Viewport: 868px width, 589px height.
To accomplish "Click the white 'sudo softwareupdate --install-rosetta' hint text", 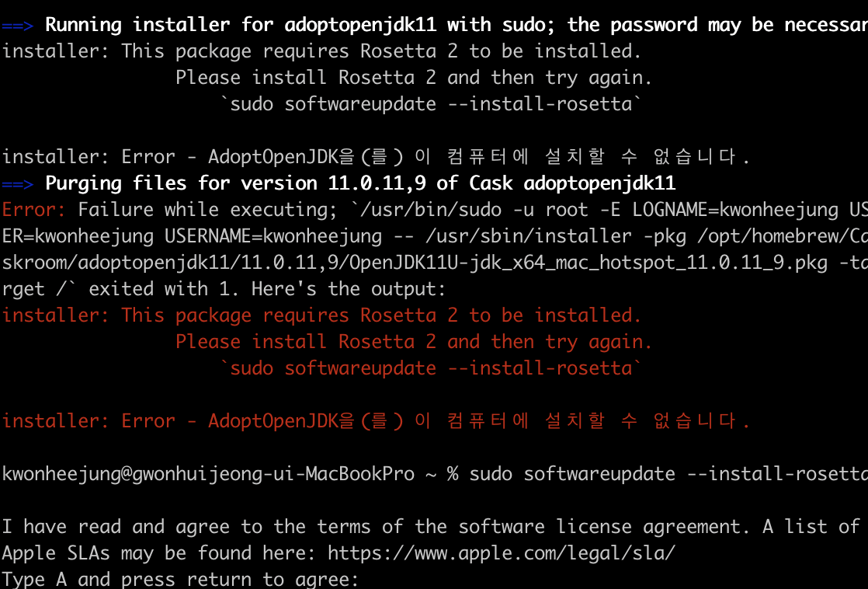I will (x=431, y=104).
